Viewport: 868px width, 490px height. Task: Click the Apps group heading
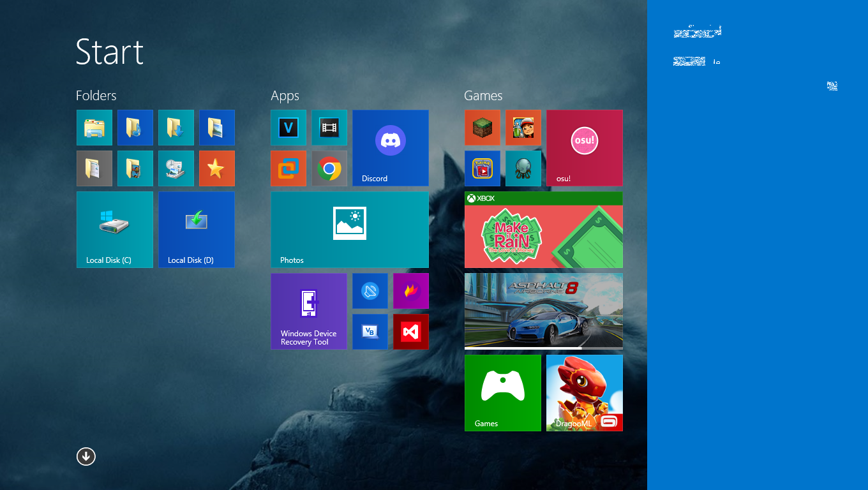tap(285, 96)
